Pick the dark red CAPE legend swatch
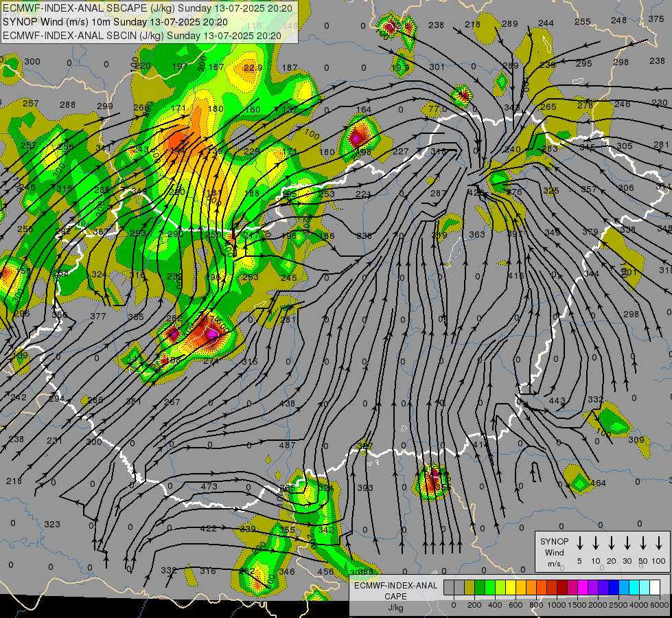 click(562, 588)
